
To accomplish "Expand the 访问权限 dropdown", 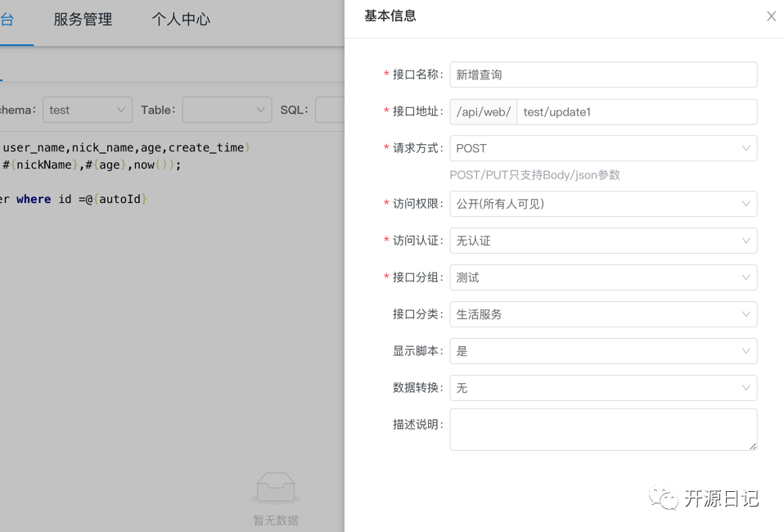I will [602, 204].
